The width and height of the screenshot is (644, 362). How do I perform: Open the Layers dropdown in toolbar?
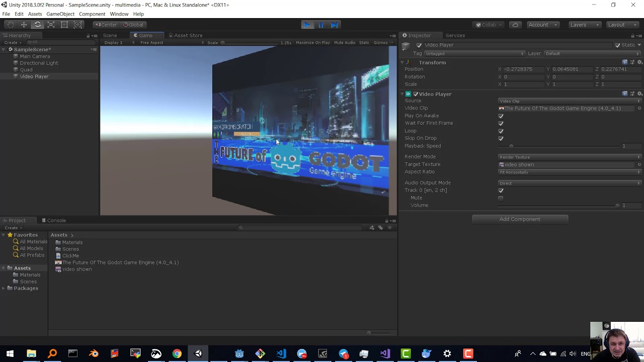584,25
